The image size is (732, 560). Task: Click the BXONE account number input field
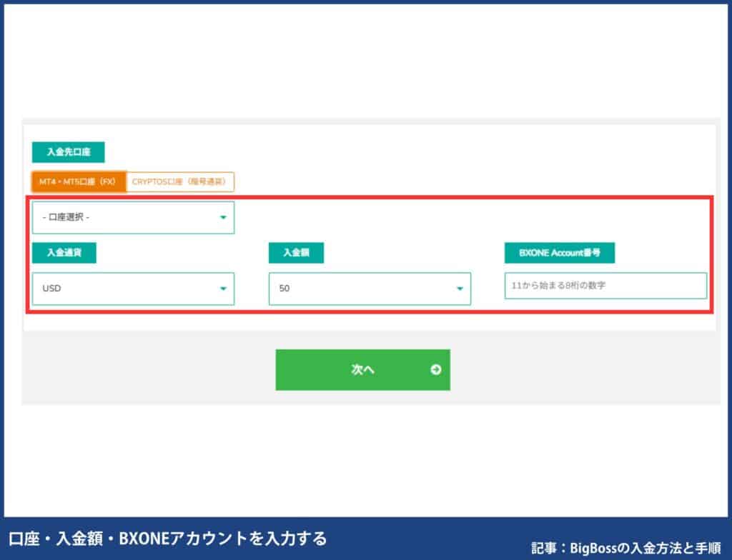605,285
